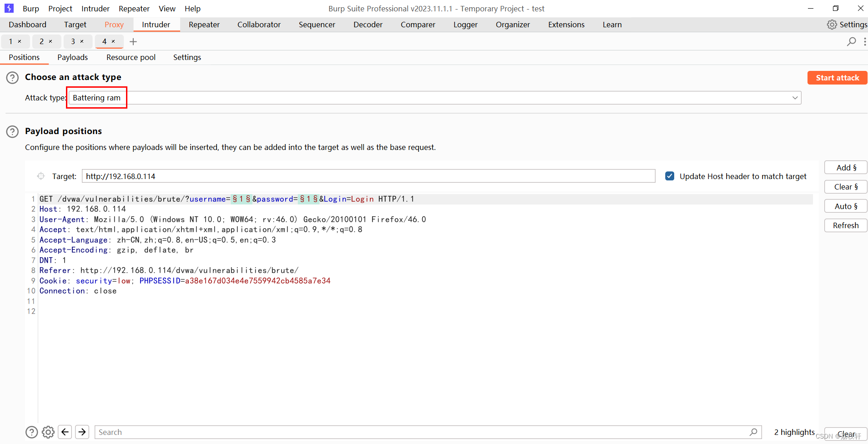
Task: Open the Battering ram attack type combo box
Action: click(435, 98)
